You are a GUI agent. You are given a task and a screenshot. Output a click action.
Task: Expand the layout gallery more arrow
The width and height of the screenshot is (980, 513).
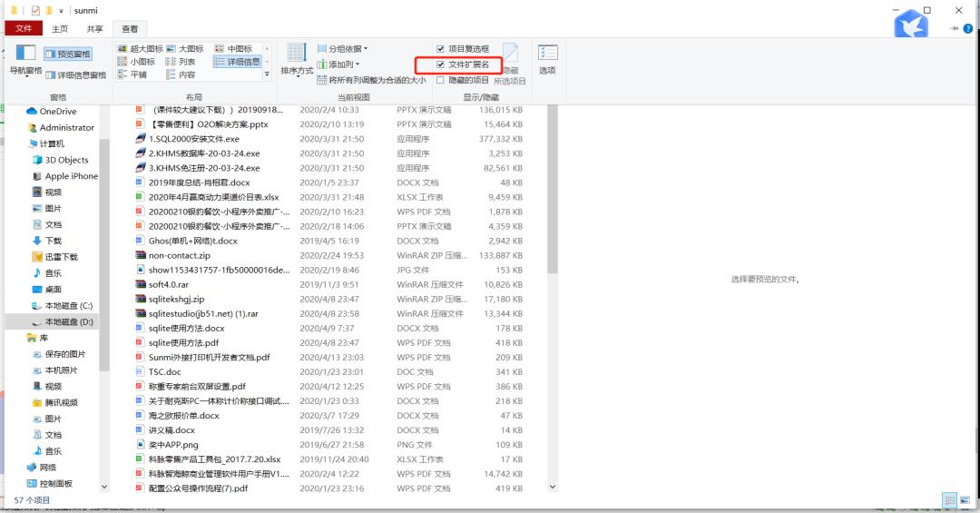click(x=267, y=74)
